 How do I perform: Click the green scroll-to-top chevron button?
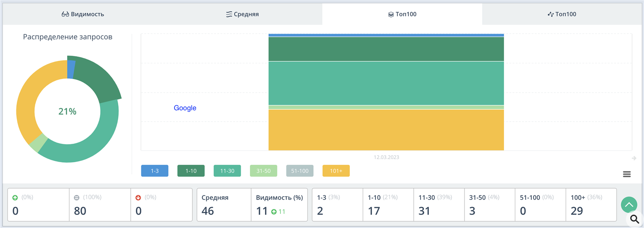629,205
